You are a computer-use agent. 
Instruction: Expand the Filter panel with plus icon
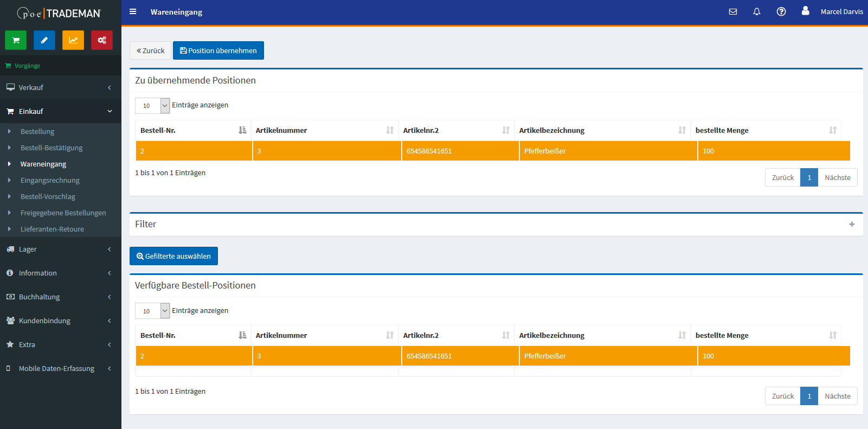click(x=852, y=224)
